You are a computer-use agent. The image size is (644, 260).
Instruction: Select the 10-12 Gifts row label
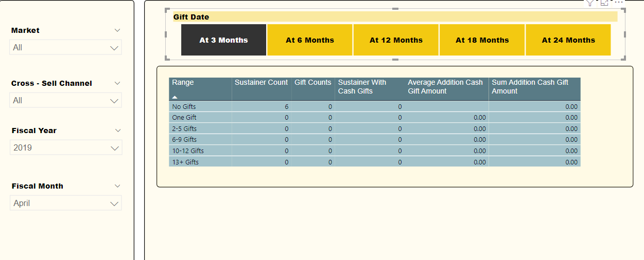click(188, 151)
